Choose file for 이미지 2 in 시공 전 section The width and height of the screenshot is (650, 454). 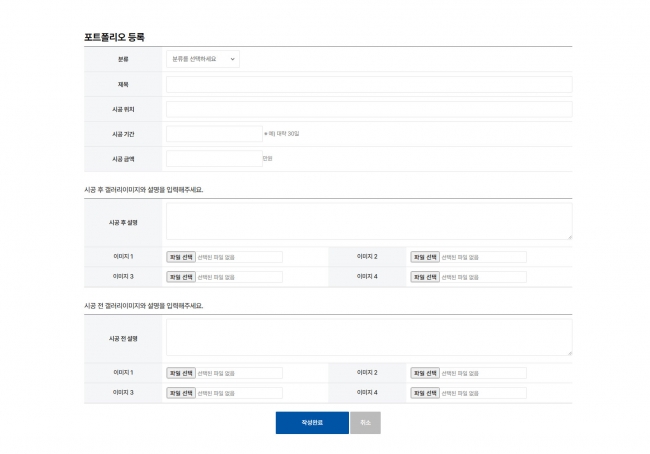[425, 373]
